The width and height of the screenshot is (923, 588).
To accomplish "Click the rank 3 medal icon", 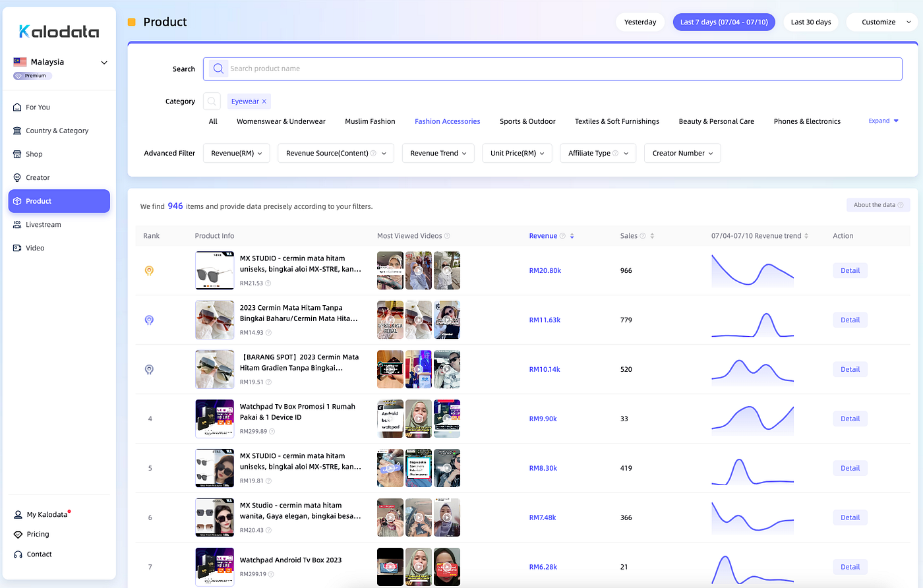I will [149, 370].
